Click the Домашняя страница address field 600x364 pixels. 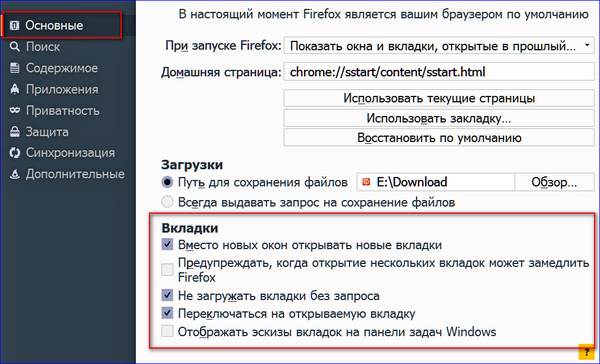tap(439, 72)
